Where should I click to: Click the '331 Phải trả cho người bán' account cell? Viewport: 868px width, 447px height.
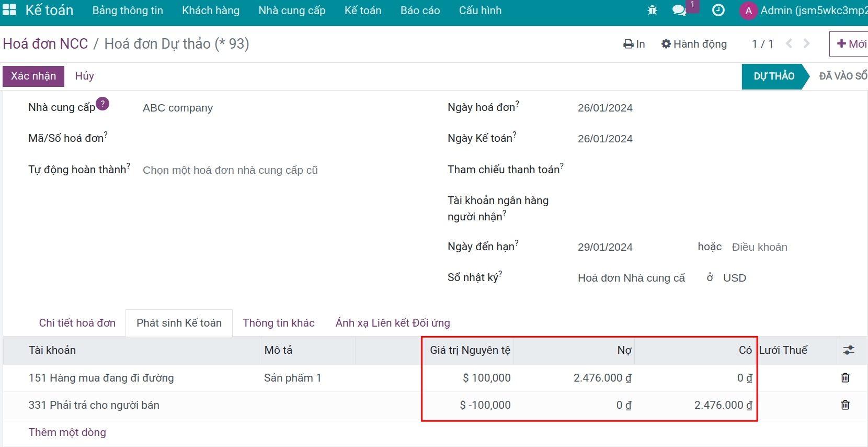[x=94, y=405]
